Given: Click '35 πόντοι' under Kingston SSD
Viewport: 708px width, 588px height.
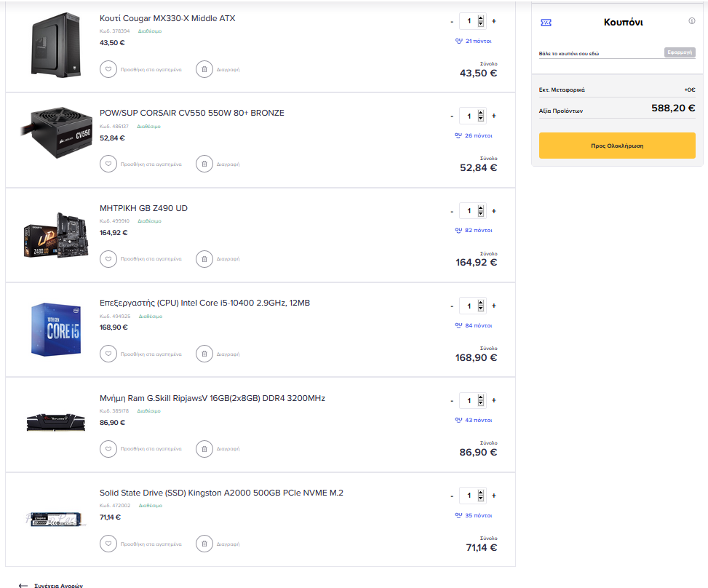Looking at the screenshot, I should tap(474, 515).
